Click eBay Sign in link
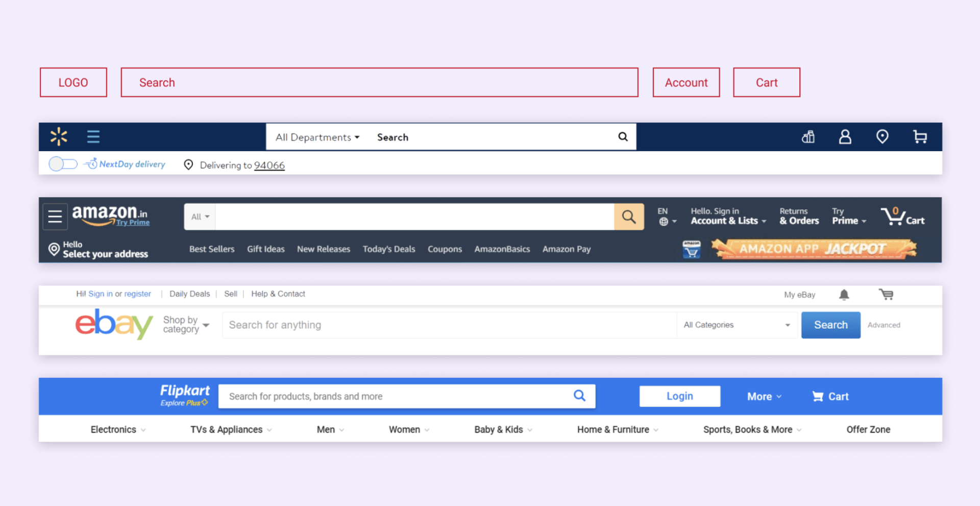Image resolution: width=980 pixels, height=506 pixels. (x=101, y=294)
